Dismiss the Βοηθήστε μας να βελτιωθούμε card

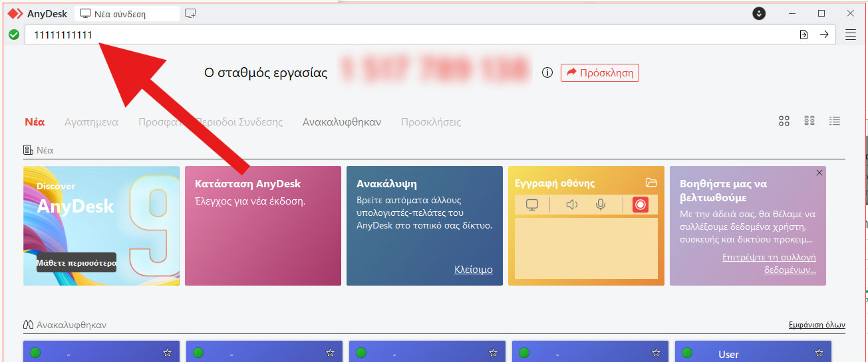click(x=819, y=173)
